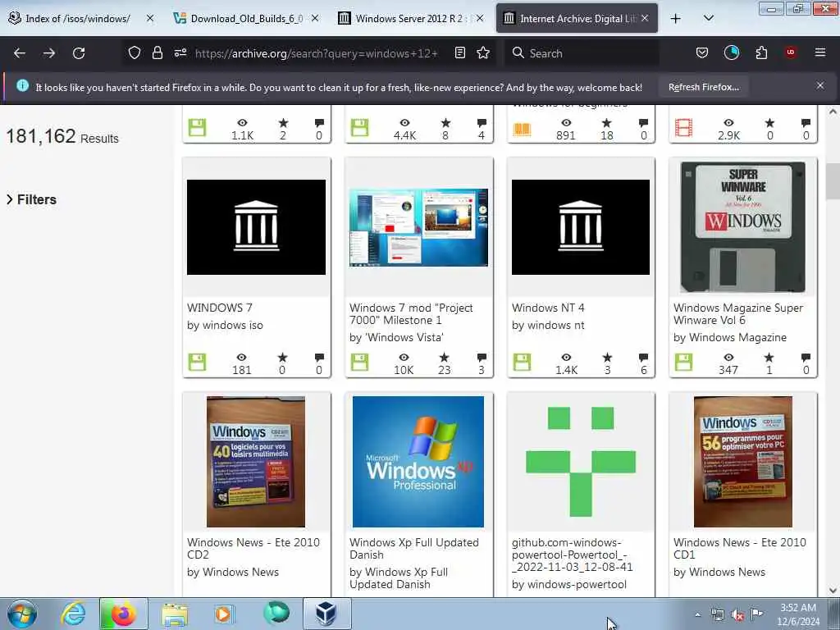840x630 pixels.
Task: Click the floppy icon on Windows NT 4 card
Action: click(522, 362)
